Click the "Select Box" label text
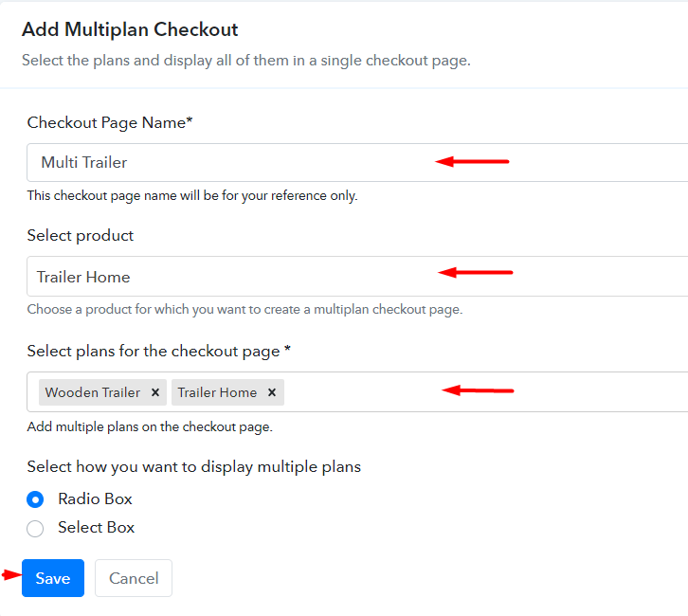The width and height of the screenshot is (688, 616). [x=96, y=528]
